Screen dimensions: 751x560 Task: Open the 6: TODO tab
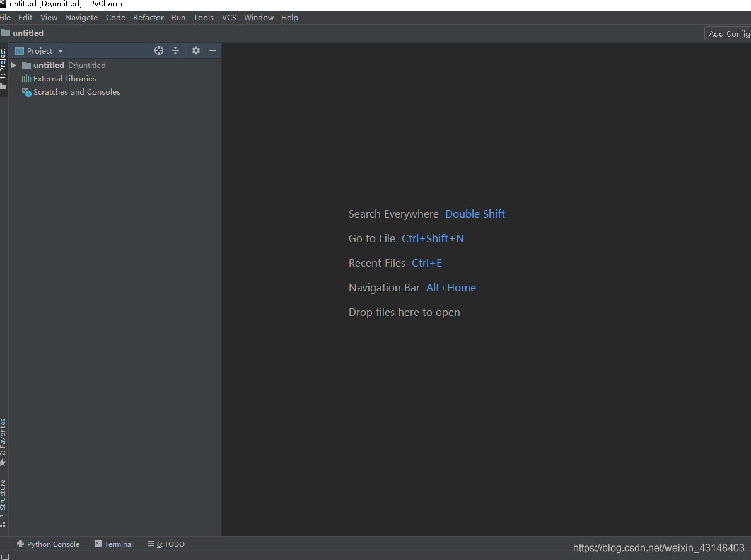(x=166, y=544)
